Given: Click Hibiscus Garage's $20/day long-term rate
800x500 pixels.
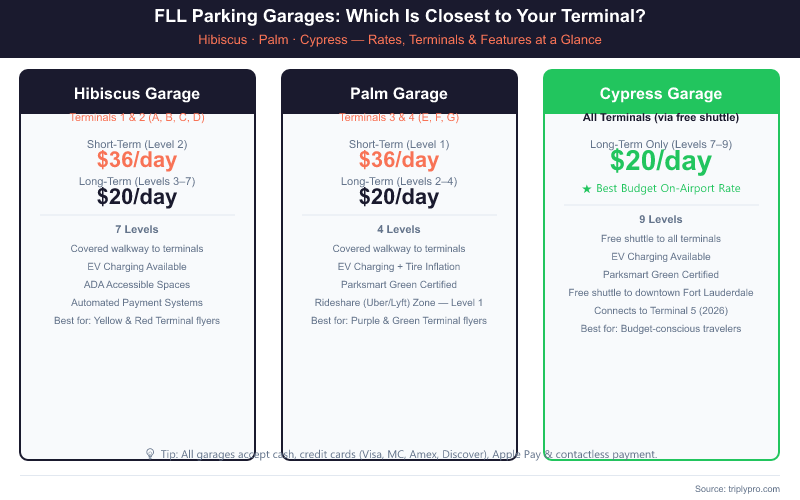Looking at the screenshot, I should (137, 197).
